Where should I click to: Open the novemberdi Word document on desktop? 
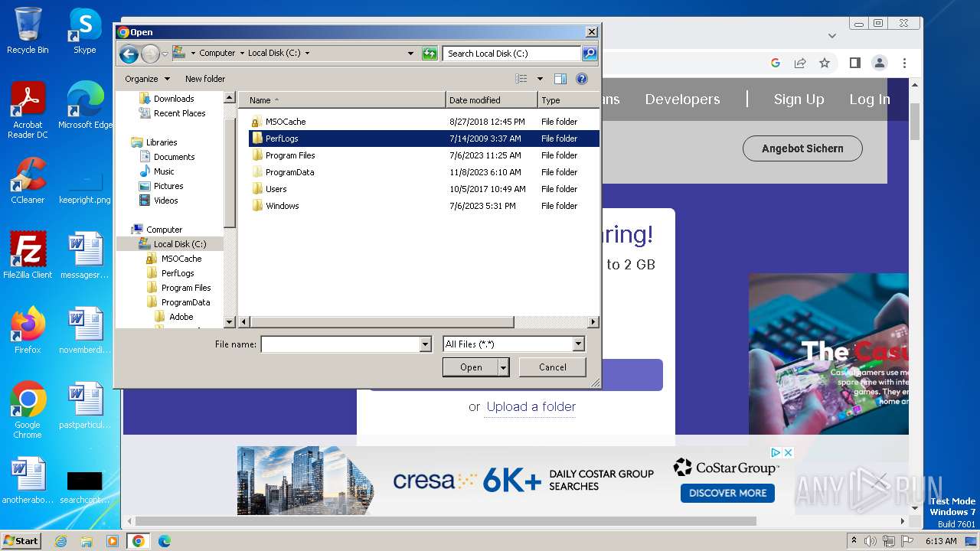pyautogui.click(x=85, y=331)
